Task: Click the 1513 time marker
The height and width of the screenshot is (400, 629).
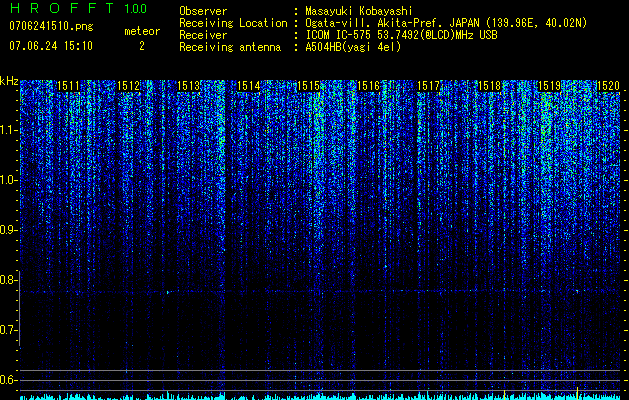Action: 188,86
